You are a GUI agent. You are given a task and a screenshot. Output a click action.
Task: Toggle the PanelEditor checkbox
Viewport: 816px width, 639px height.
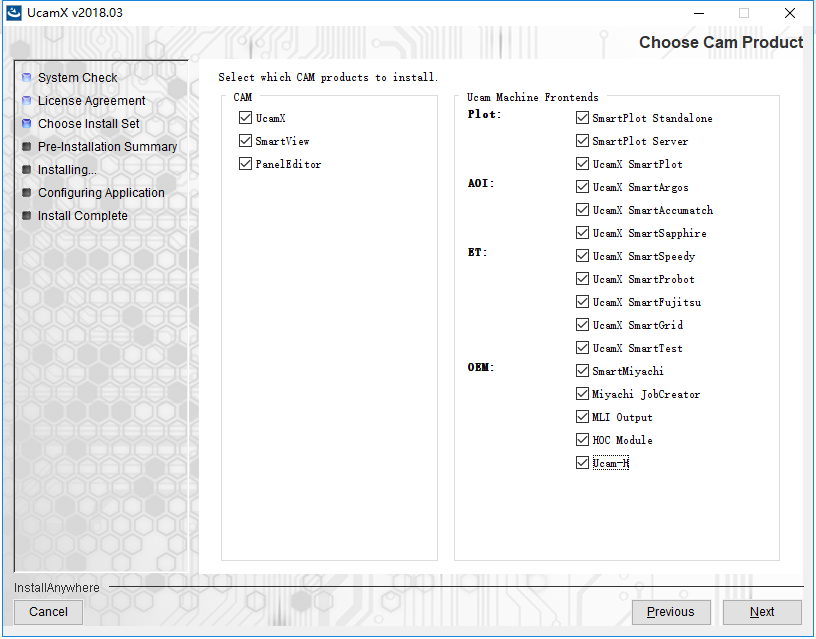(x=245, y=163)
